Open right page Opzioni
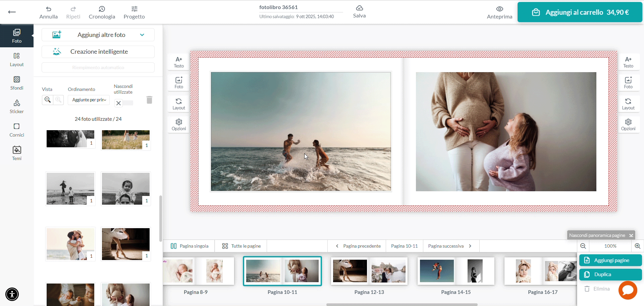 click(628, 125)
